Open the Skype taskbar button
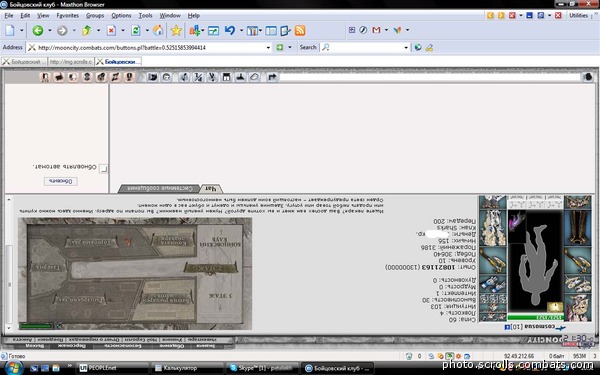Screen dimensions: 600x375 click(262, 368)
